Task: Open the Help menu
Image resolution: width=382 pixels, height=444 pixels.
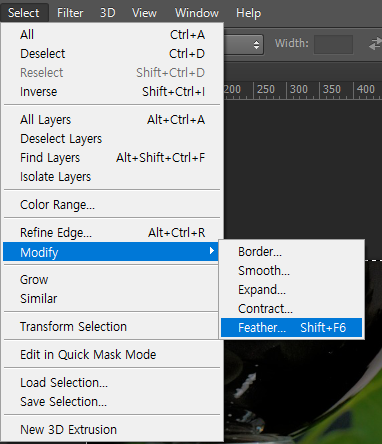Action: pyautogui.click(x=248, y=13)
